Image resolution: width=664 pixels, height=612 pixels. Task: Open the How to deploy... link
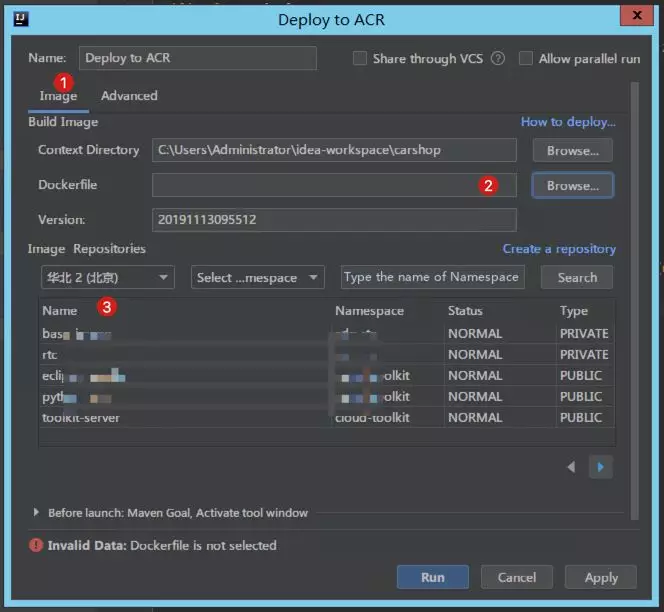click(568, 122)
